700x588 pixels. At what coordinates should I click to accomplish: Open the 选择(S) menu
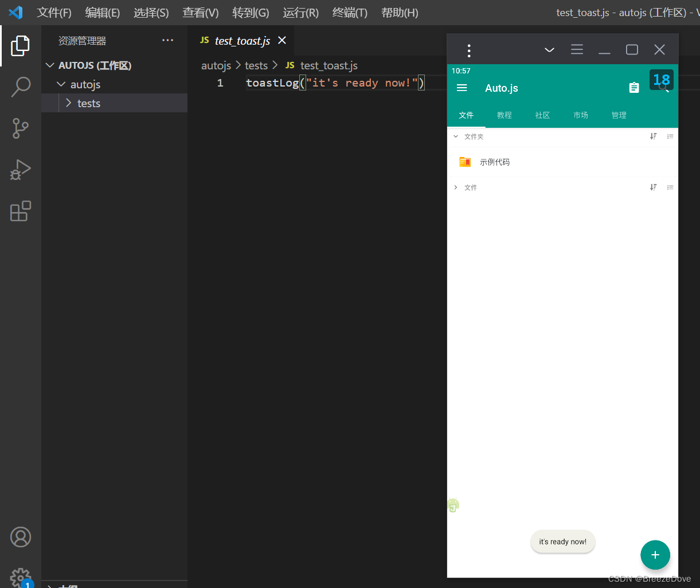(x=151, y=13)
